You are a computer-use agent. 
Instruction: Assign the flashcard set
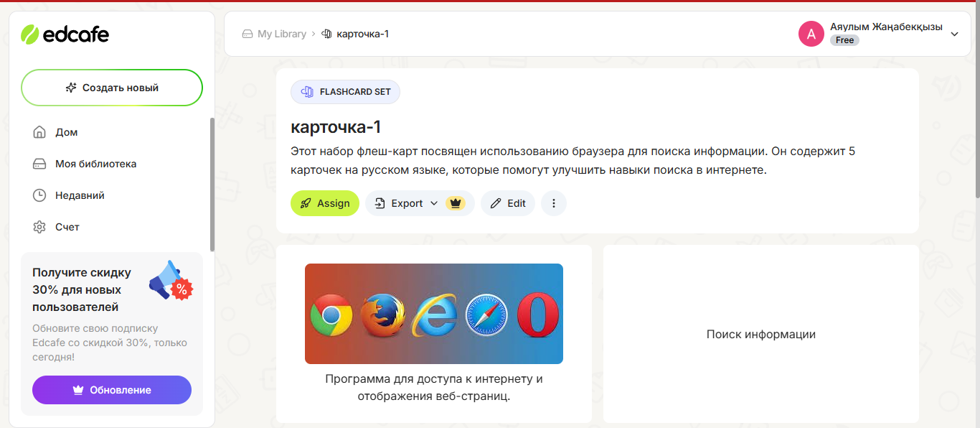point(325,203)
